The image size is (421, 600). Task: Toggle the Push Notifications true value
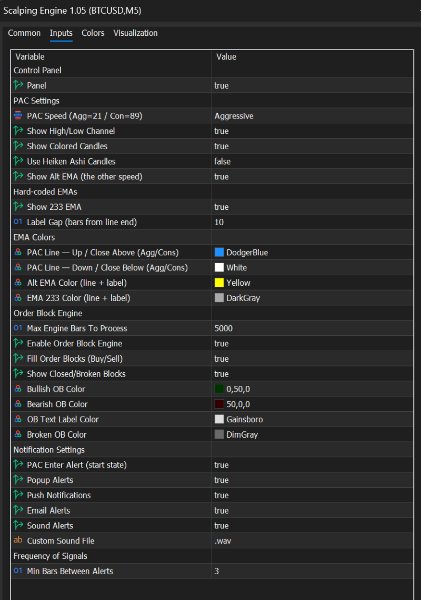(x=312, y=495)
